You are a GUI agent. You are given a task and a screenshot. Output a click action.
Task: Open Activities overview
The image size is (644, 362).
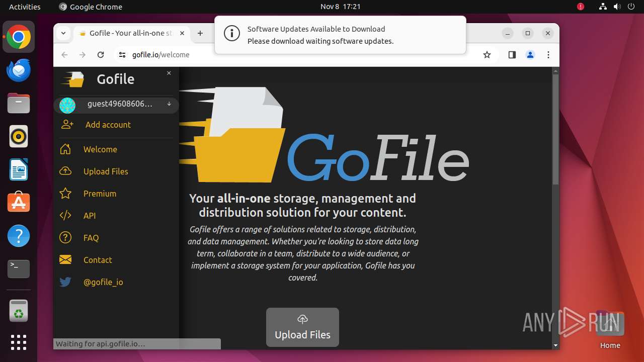(25, 7)
